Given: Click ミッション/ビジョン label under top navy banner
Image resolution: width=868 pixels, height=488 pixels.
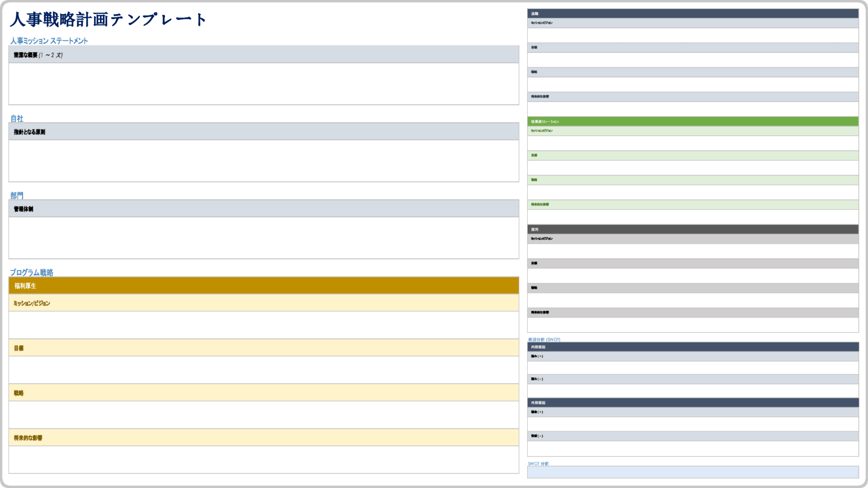Looking at the screenshot, I should click(x=542, y=23).
